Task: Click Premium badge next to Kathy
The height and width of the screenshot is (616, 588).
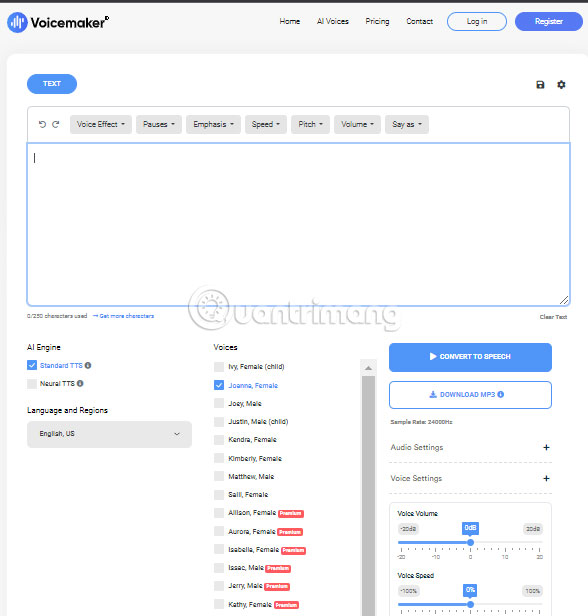Action: tap(286, 605)
